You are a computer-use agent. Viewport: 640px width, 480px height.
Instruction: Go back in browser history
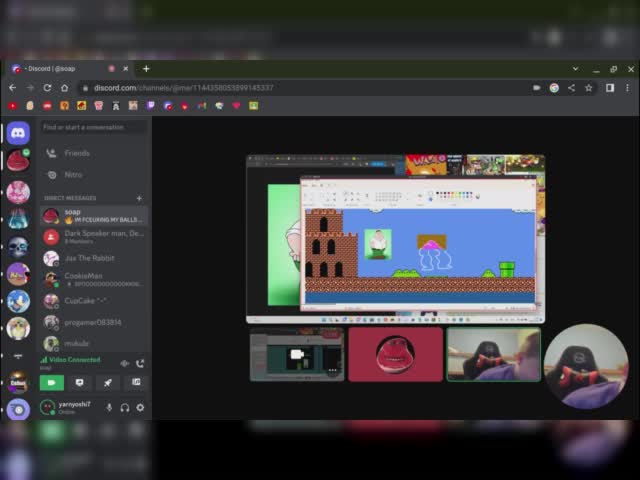pyautogui.click(x=13, y=88)
